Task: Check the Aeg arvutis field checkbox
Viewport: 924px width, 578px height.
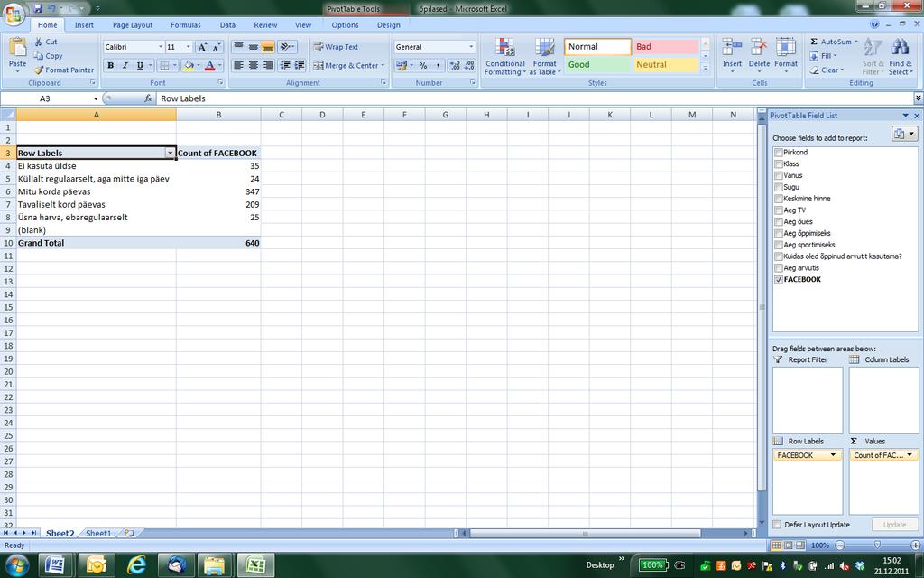Action: coord(779,268)
